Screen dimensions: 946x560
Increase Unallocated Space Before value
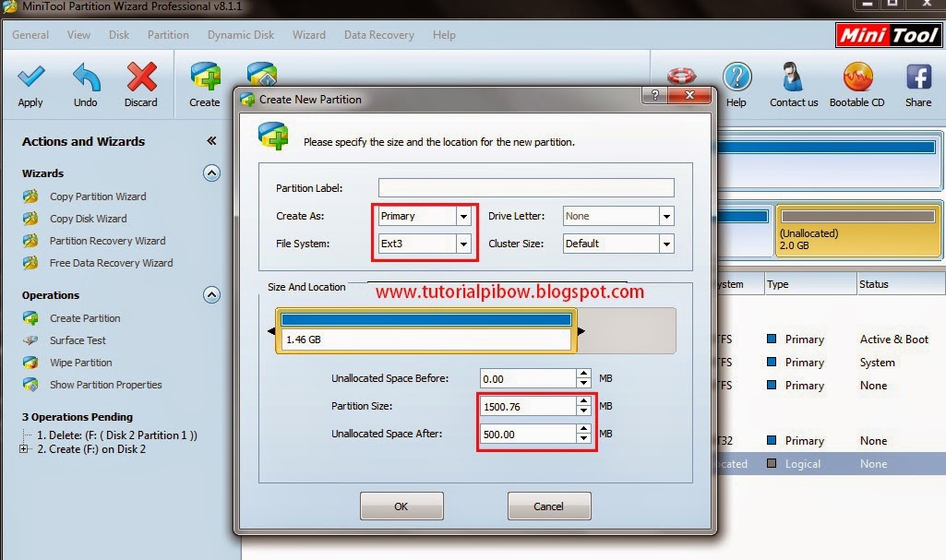tap(583, 374)
